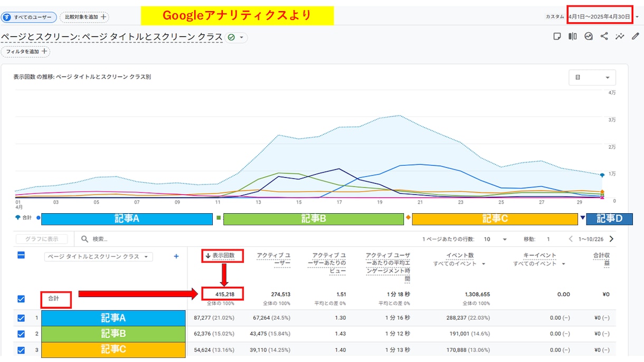Click the total engagement time 1 分 18 秒
Image resolution: width=644 pixels, height=362 pixels.
tap(399, 294)
